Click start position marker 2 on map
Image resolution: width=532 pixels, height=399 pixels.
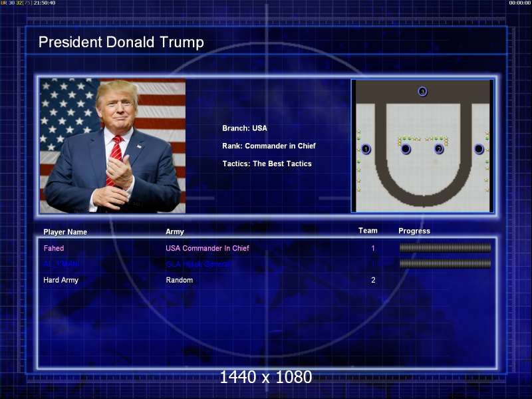point(439,148)
